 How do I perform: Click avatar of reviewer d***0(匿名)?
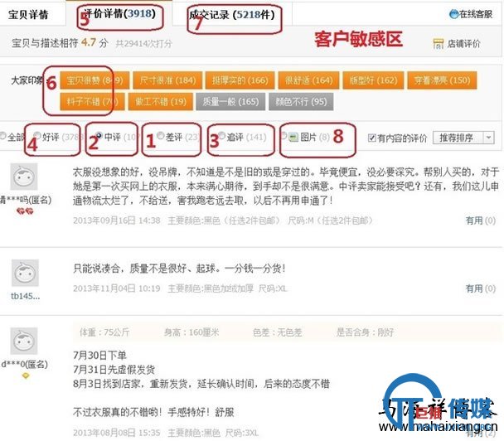[x=24, y=341]
